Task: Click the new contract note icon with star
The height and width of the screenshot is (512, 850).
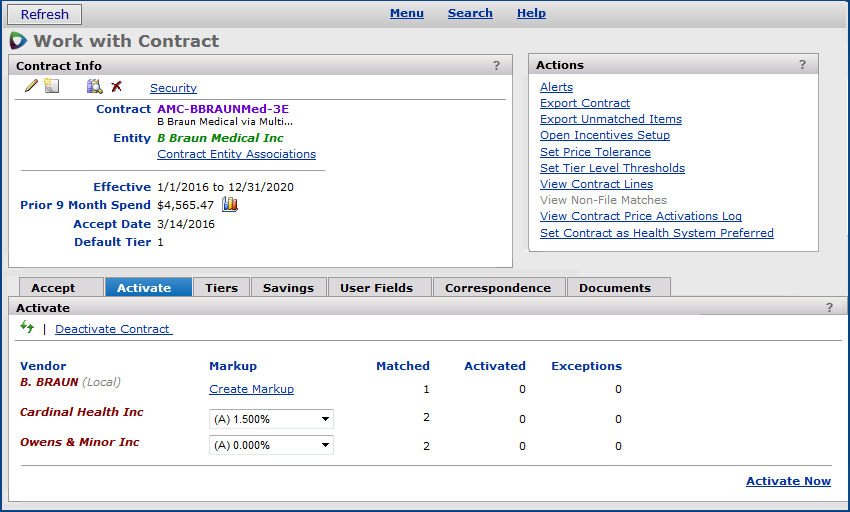Action: click(x=51, y=87)
